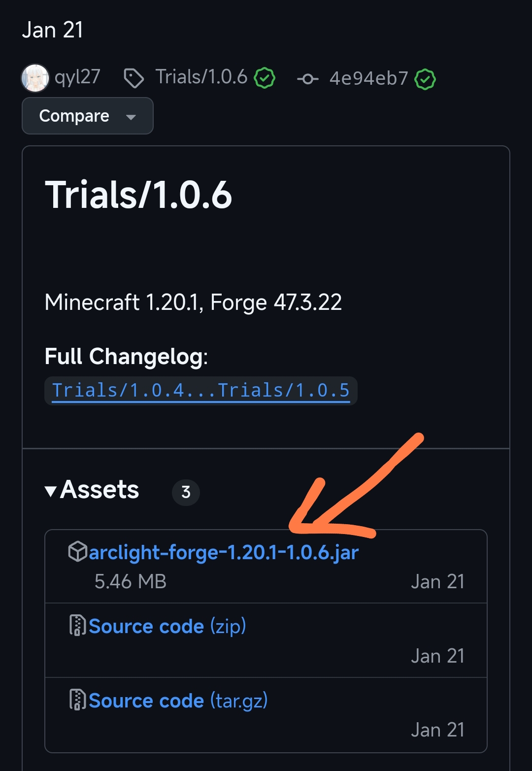Open the Trials/1.0.4...Trials/1.0.5 changelog link

point(201,391)
